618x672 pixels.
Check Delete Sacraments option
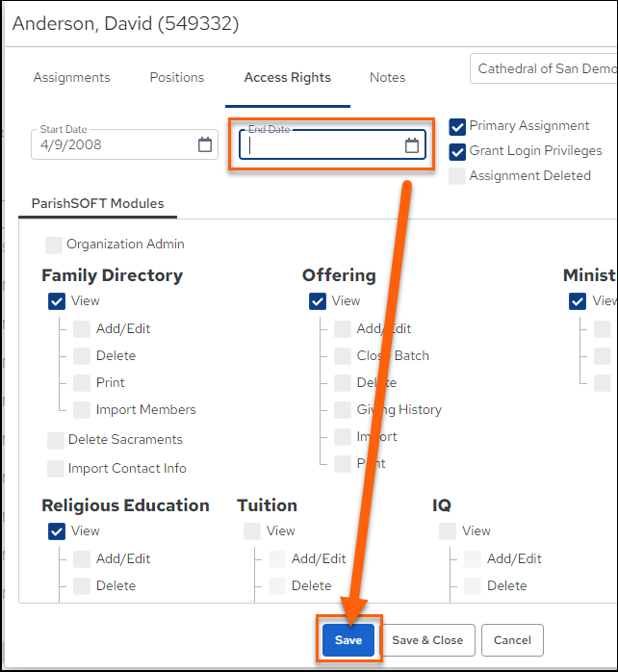point(56,441)
